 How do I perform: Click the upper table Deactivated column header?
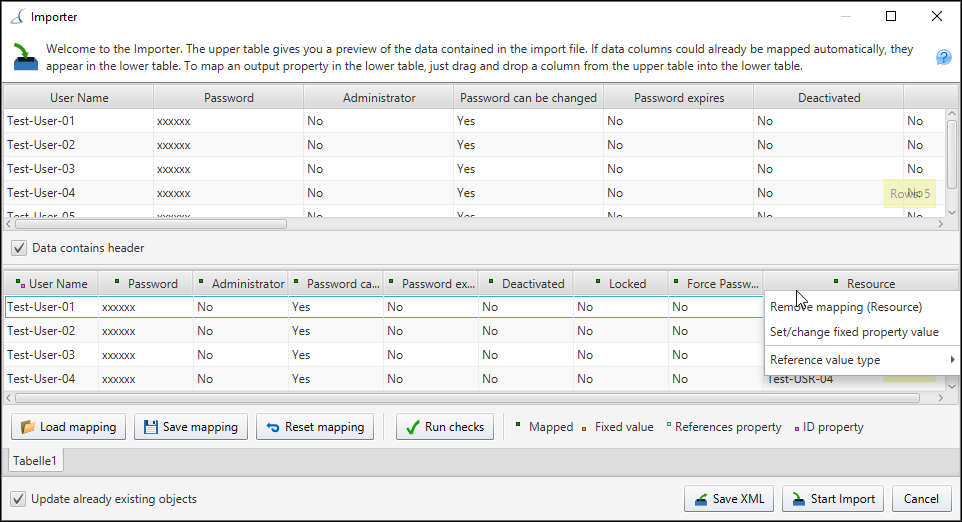coord(829,98)
